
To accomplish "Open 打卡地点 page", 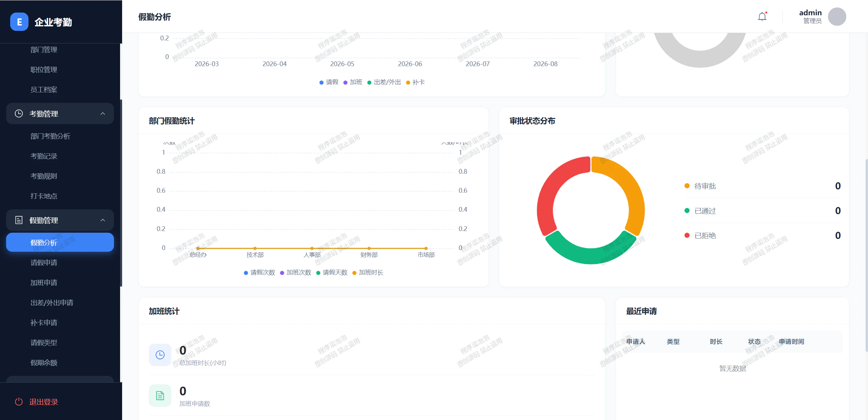I will tap(44, 196).
